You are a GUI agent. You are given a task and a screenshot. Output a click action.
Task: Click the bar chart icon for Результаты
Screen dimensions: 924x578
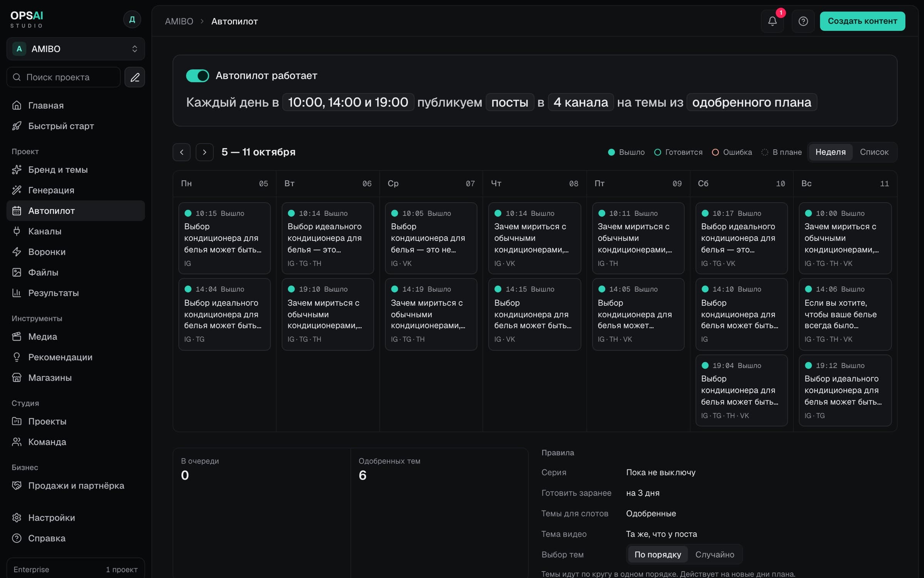pos(17,293)
